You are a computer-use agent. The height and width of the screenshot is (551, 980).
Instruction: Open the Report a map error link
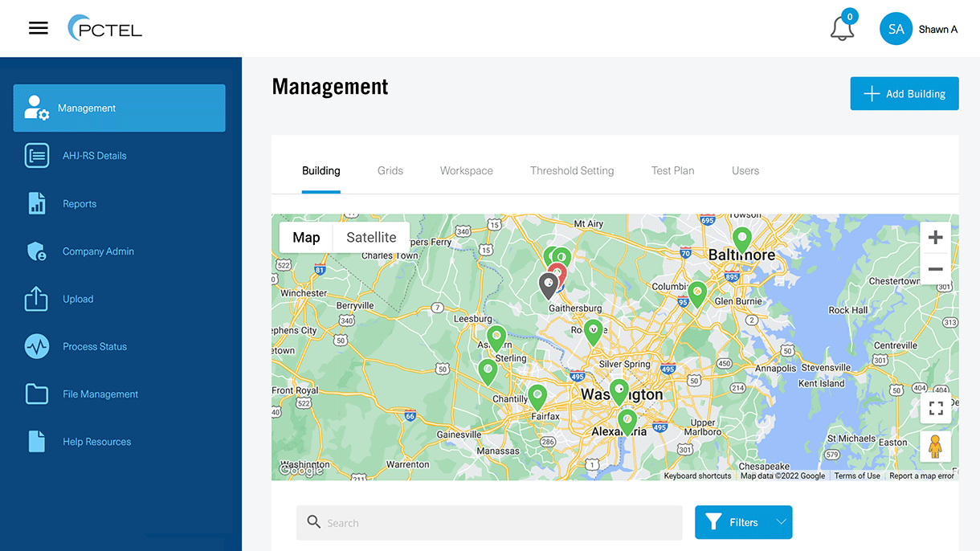[921, 476]
